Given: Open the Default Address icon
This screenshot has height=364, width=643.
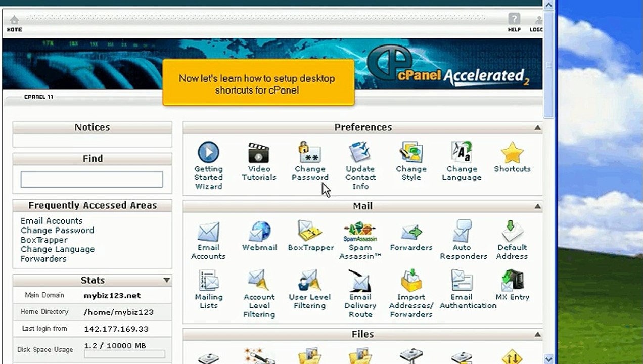Looking at the screenshot, I should tap(512, 231).
